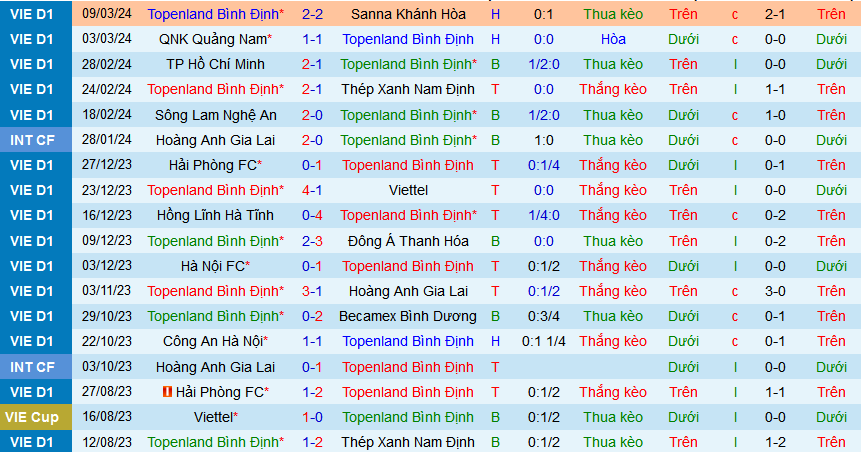Open the Sông Lam Nghệ An team link
The width and height of the screenshot is (861, 452).
215,115
